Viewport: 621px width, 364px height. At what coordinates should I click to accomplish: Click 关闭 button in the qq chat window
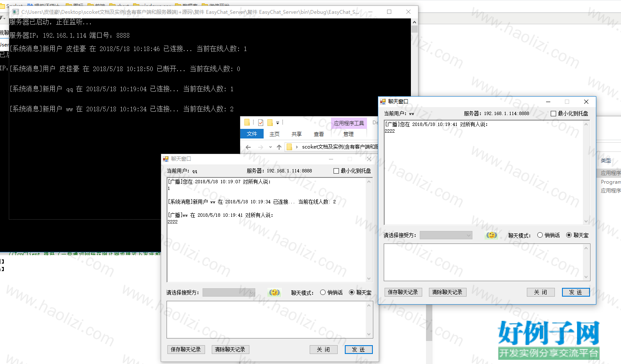point(323,349)
